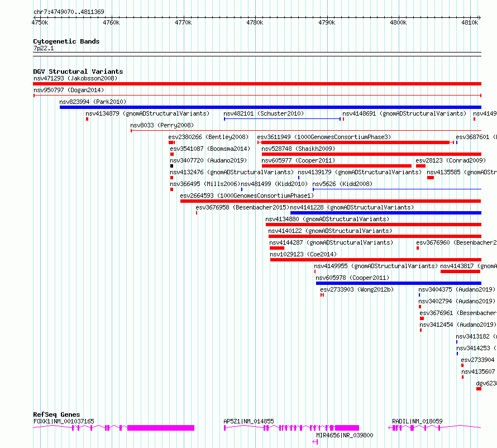The image size is (497, 448).
Task: Click nsv481499 (Kidd2010) label
Action: (x=274, y=184)
